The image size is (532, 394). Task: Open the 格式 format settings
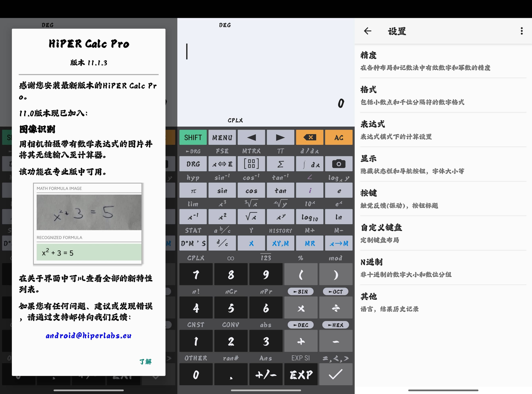443,95
